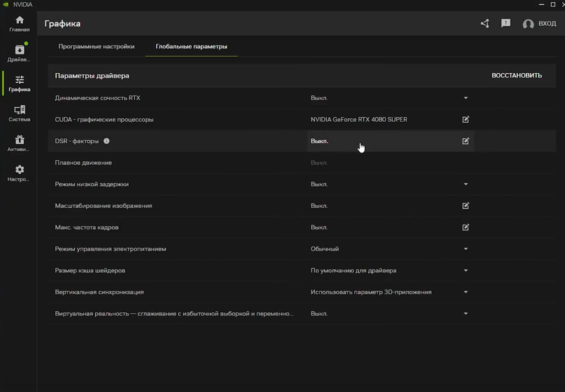Open the Главная home sidebar icon
Image resolution: width=565 pixels, height=392 pixels.
coord(19,24)
